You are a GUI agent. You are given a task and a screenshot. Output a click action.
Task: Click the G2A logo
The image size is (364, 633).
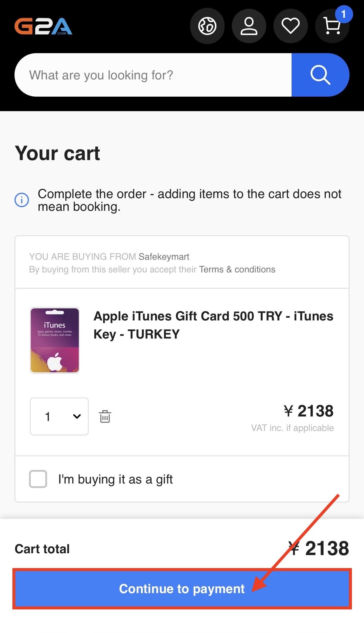(x=43, y=26)
